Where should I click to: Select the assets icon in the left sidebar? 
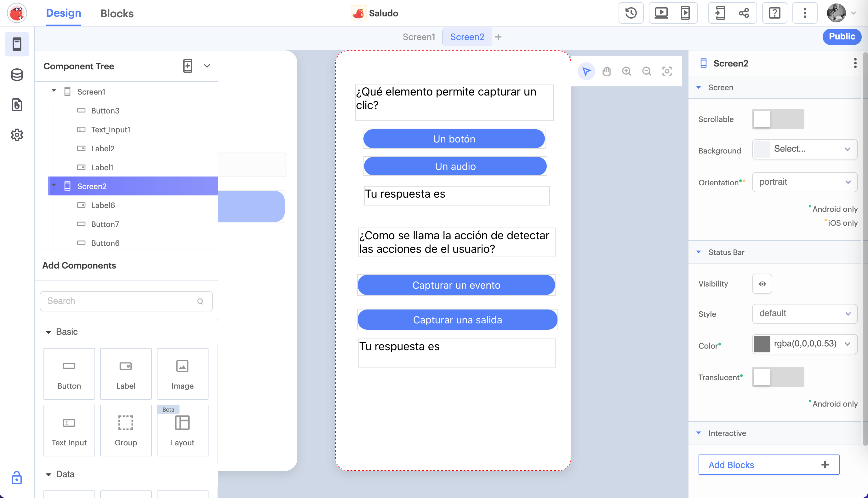[17, 105]
